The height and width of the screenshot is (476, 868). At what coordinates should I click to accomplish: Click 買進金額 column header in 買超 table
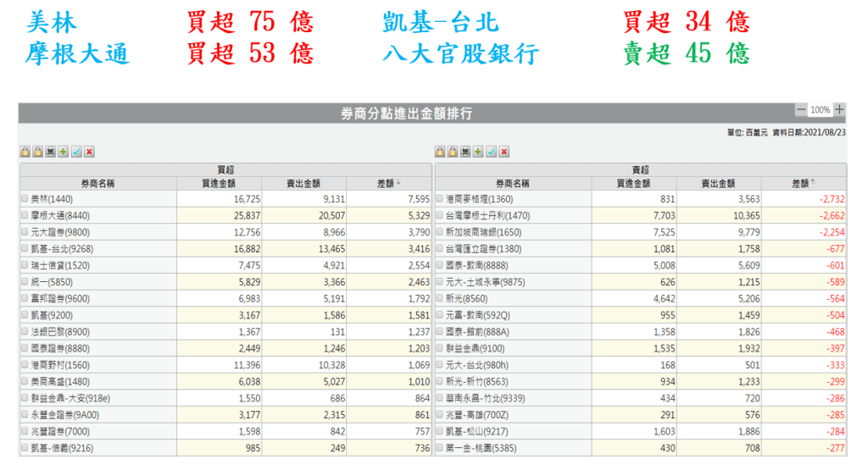pos(219,183)
